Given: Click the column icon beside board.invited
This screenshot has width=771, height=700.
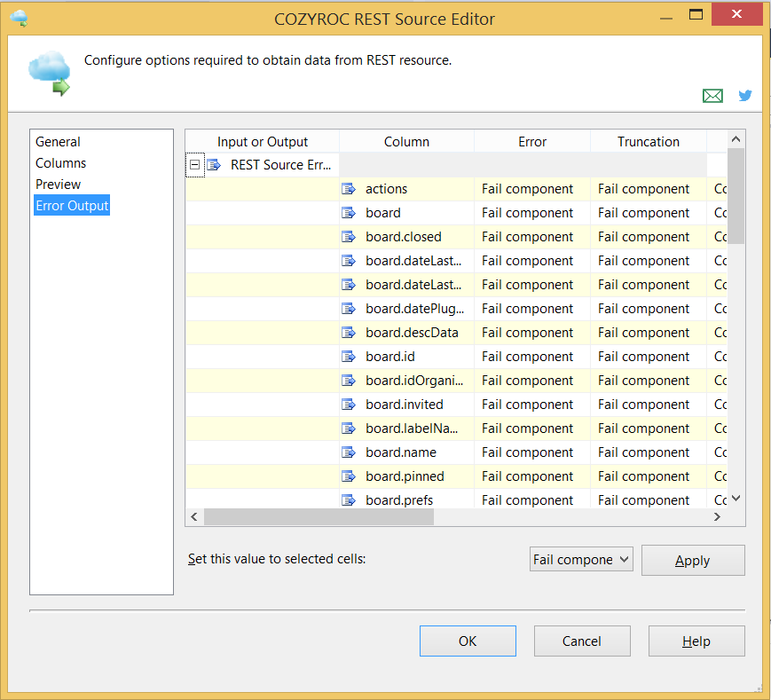Looking at the screenshot, I should click(349, 405).
